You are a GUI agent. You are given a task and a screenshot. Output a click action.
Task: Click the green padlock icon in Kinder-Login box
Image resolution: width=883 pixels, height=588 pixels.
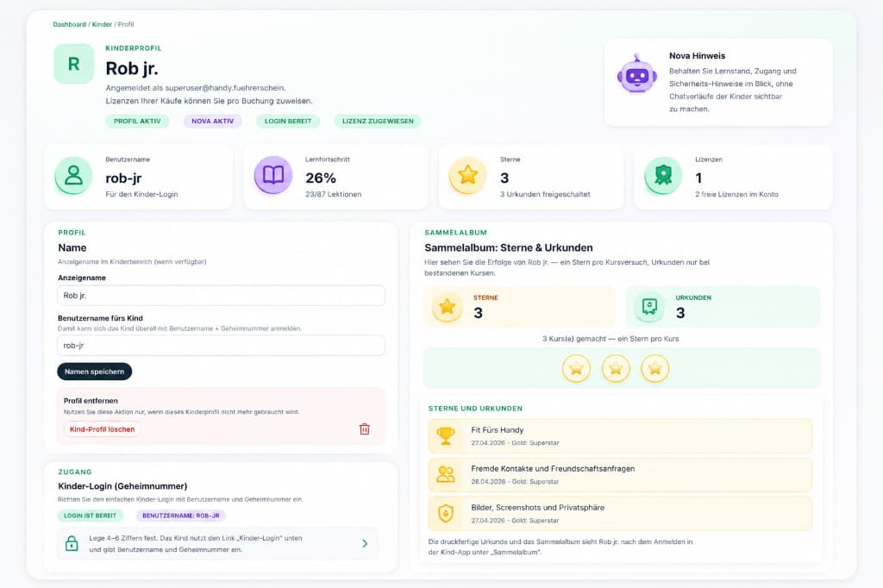point(73,543)
